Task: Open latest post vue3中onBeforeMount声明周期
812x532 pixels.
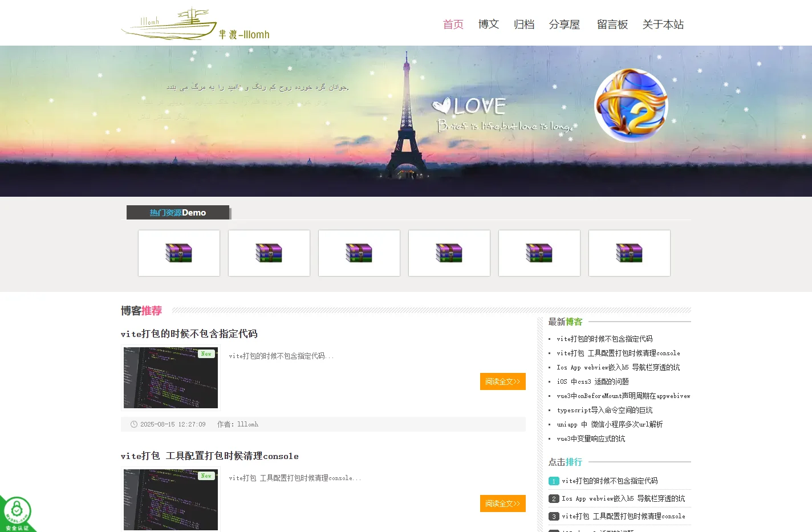Action: (x=623, y=396)
